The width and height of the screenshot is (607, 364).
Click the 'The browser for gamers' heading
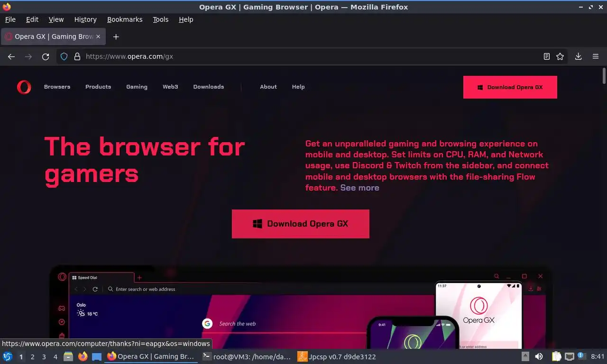pos(145,160)
